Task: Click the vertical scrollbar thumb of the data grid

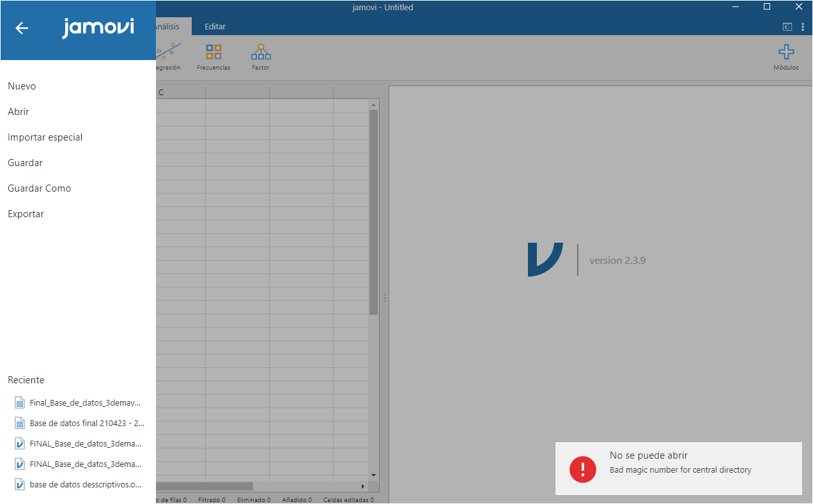Action: pyautogui.click(x=373, y=212)
